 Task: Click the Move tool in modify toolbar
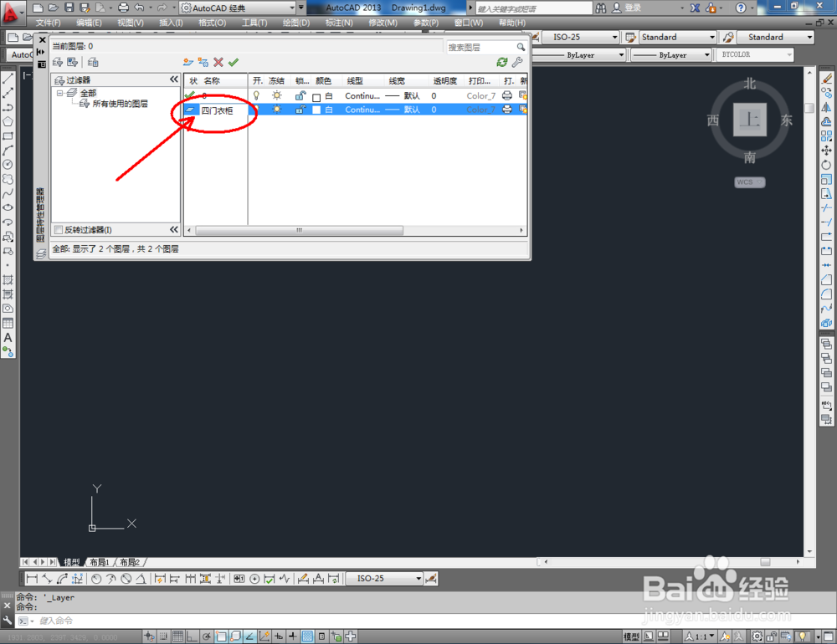click(x=826, y=151)
